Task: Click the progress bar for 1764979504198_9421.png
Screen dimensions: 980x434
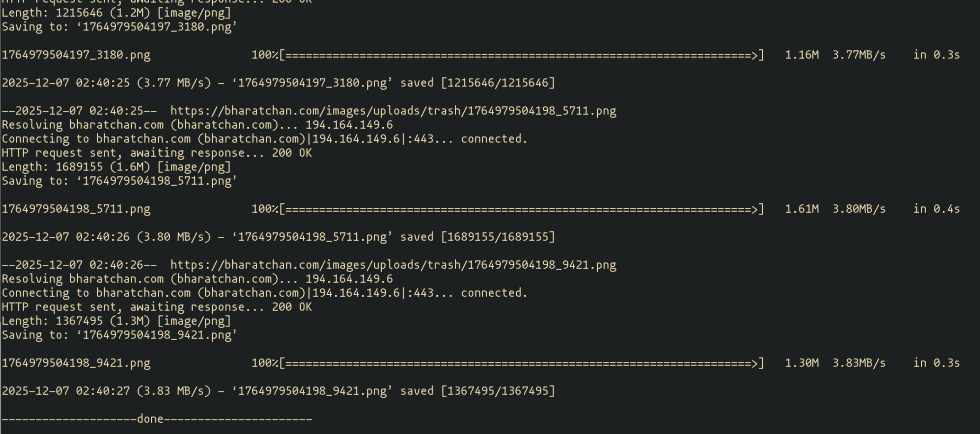Action: coord(521,363)
